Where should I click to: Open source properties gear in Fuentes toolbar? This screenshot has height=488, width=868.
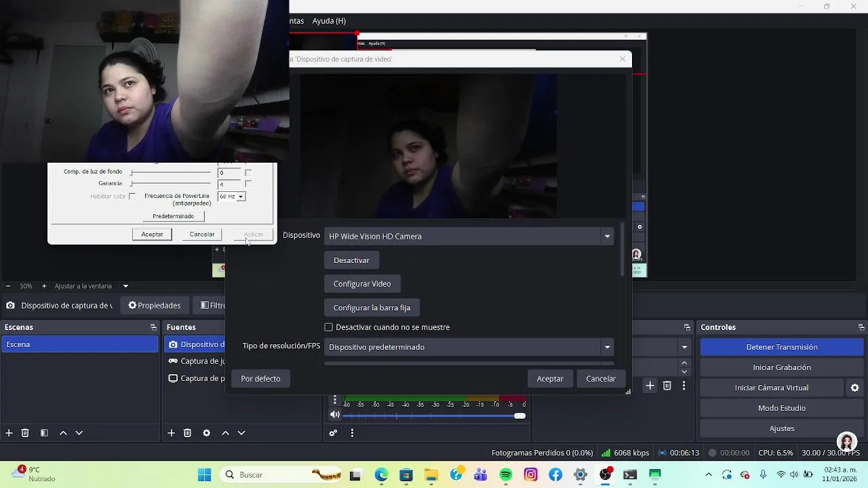tap(206, 432)
